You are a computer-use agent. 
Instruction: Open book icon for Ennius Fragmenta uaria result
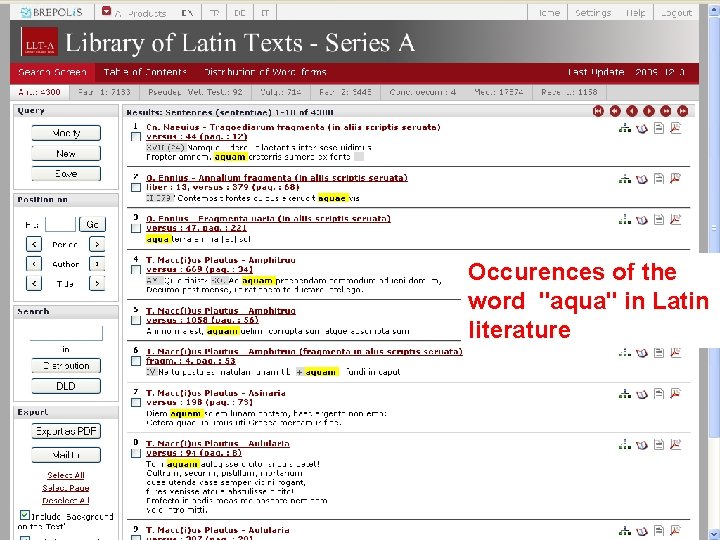pos(642,219)
